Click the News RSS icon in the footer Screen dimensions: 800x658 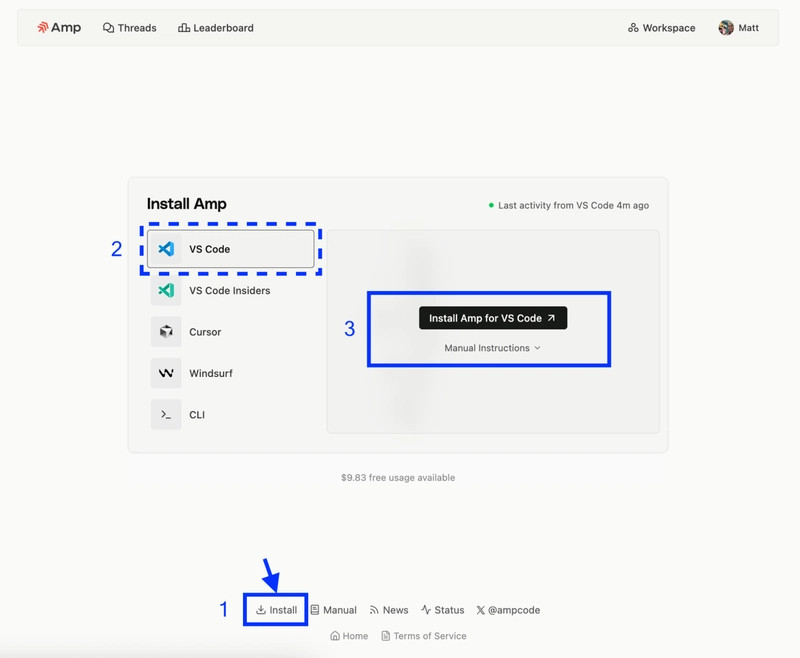coord(374,610)
